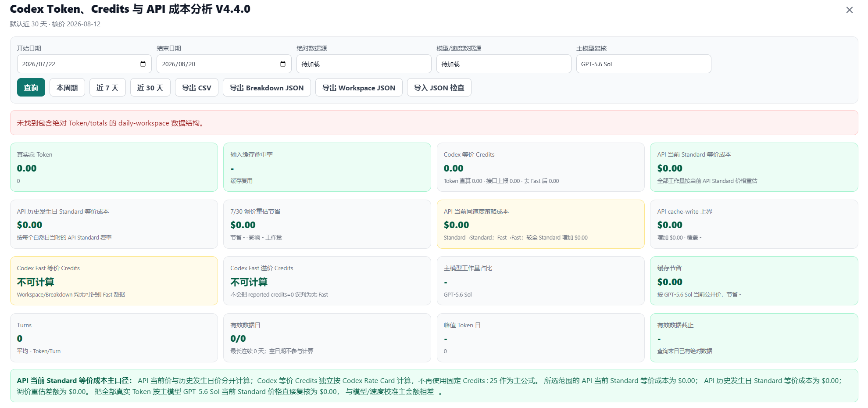Select Workspace/Breakdown 均无可识别 Fast 数据 note

pos(71,294)
